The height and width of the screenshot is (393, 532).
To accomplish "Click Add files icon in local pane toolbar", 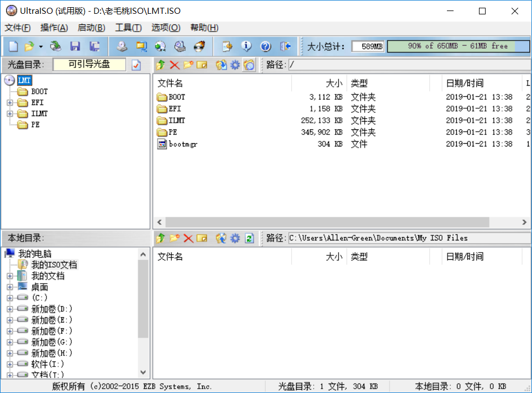I will point(221,238).
